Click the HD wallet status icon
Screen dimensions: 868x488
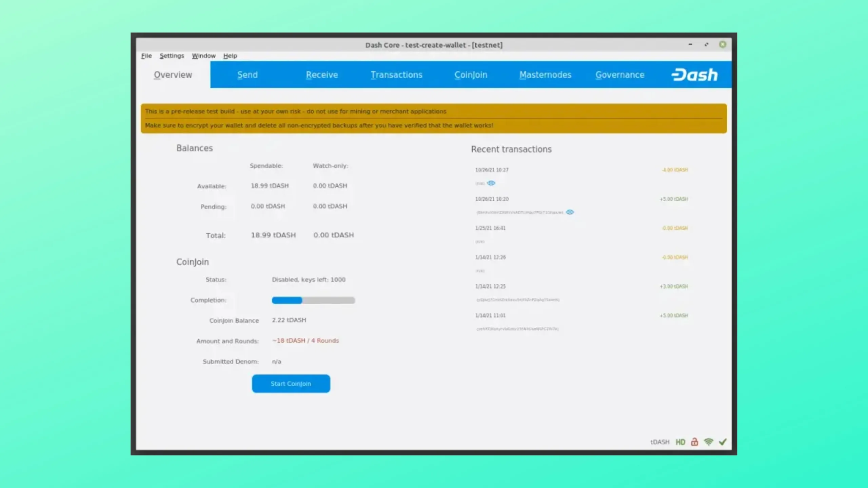[680, 442]
